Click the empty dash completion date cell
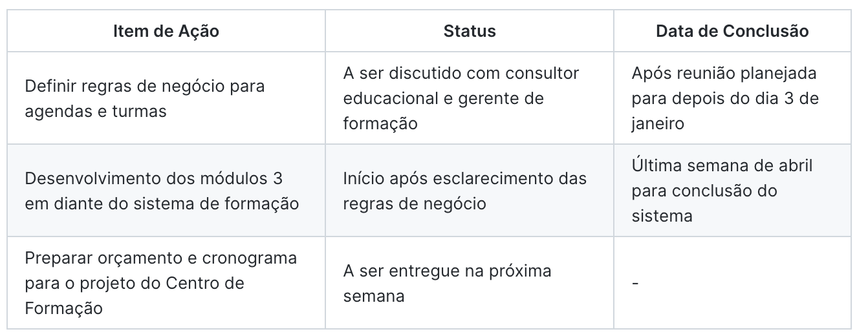868x336 pixels. (635, 284)
